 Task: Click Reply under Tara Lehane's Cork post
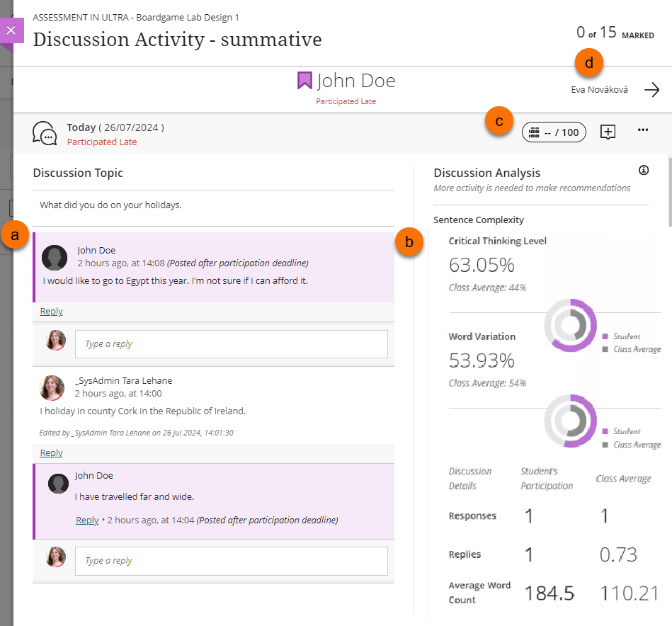(51, 453)
